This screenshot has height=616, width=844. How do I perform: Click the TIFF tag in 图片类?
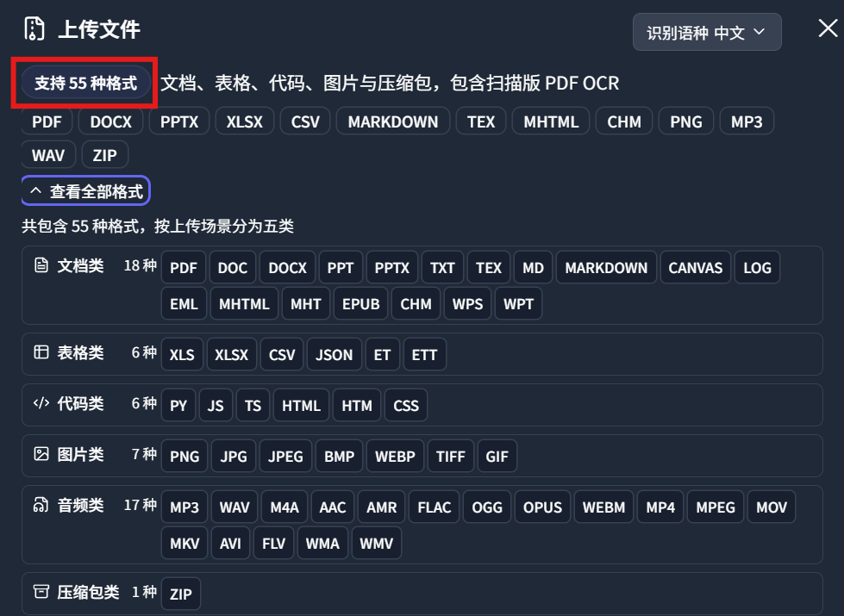[451, 457]
